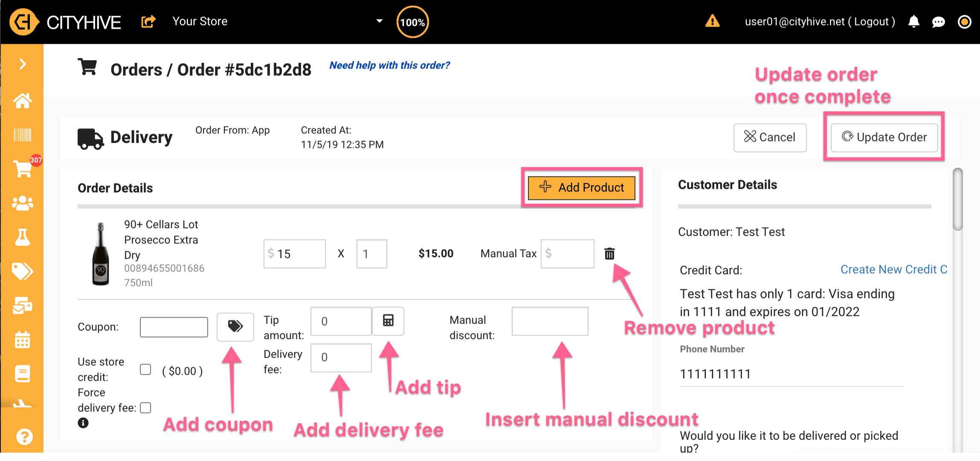Go to home in sidebar
Screen dimensions: 980x461
tap(22, 101)
